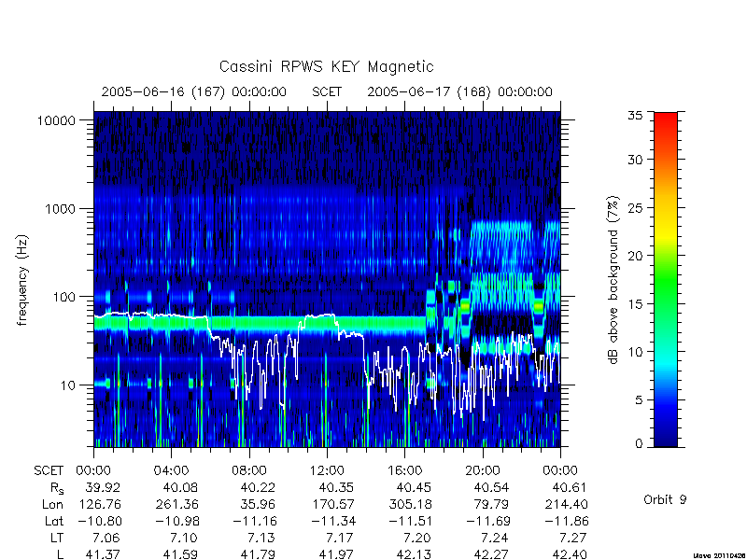
Task: Click the 1000 frequency tick label
Action: (x=60, y=208)
